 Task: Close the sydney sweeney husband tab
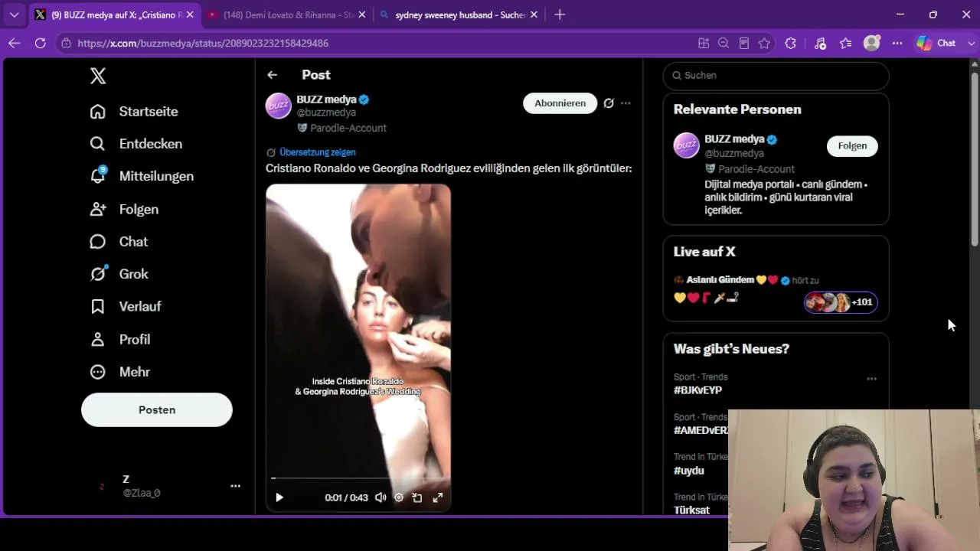(x=534, y=15)
